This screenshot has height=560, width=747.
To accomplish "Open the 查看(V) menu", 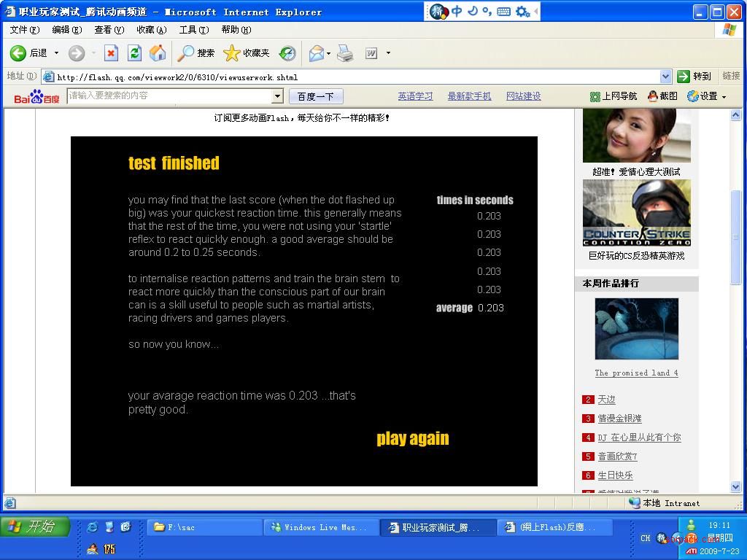I will (109, 30).
